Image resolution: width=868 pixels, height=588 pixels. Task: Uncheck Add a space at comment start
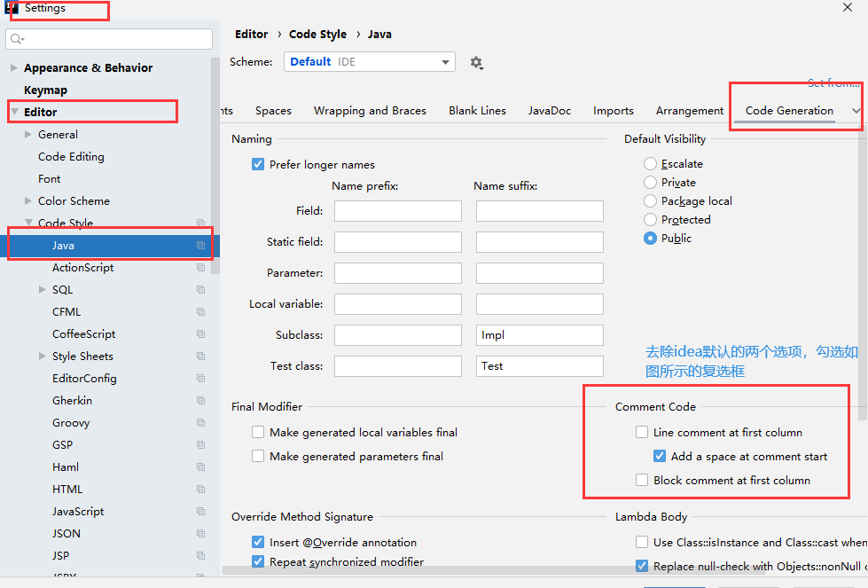click(x=660, y=456)
